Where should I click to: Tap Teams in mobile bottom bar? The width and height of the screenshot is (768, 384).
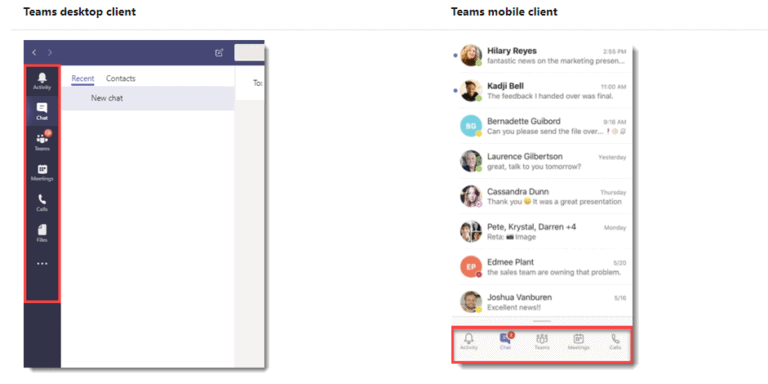point(542,342)
